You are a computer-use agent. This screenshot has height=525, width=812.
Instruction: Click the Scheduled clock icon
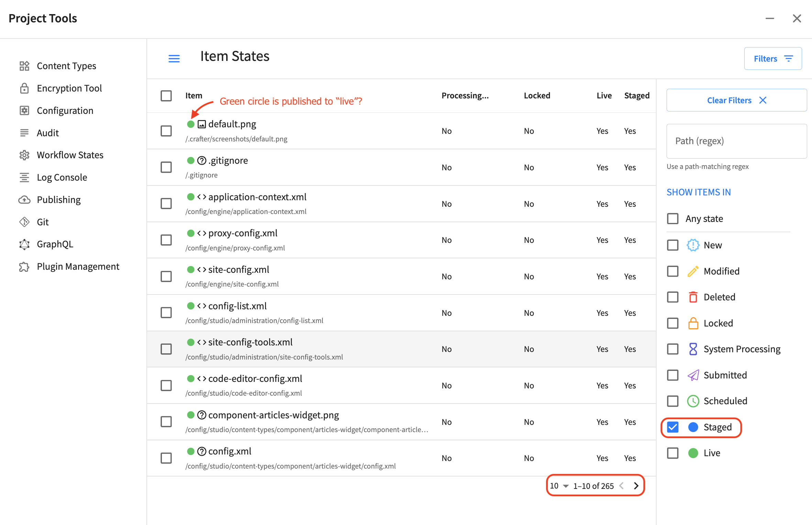point(693,401)
